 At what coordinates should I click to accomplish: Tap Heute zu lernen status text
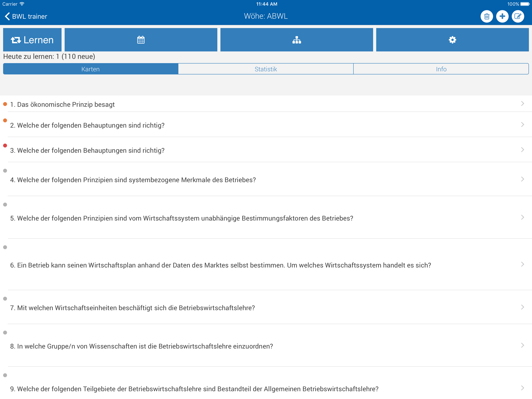49,56
